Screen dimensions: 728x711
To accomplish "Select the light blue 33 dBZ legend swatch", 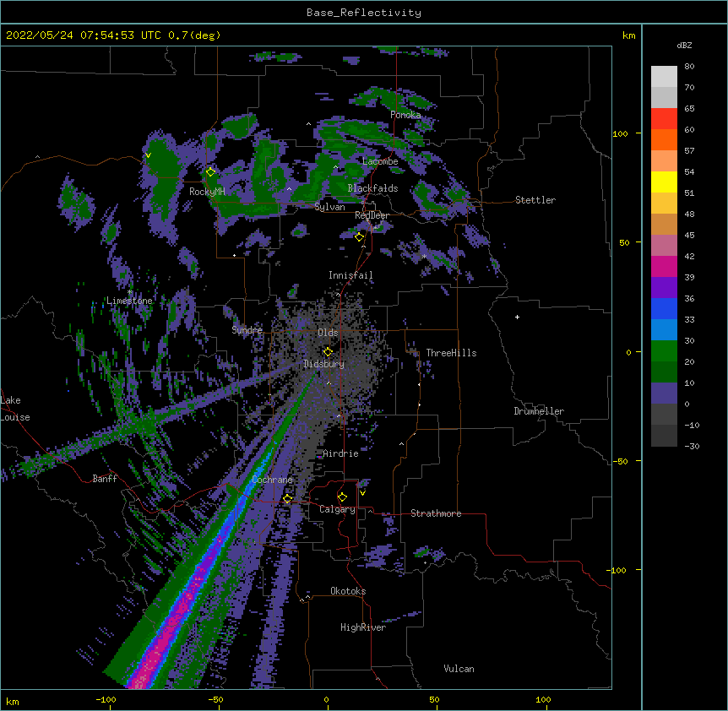I will click(x=664, y=329).
